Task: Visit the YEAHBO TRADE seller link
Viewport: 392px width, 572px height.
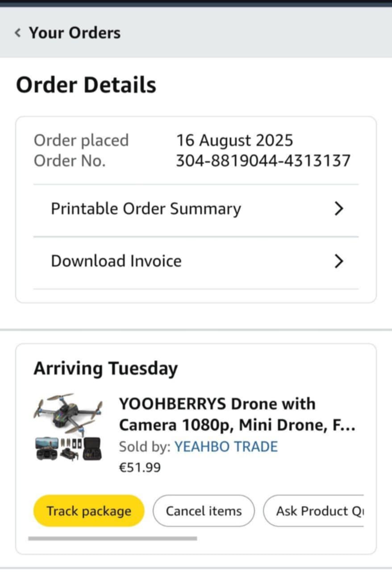Action: (226, 446)
